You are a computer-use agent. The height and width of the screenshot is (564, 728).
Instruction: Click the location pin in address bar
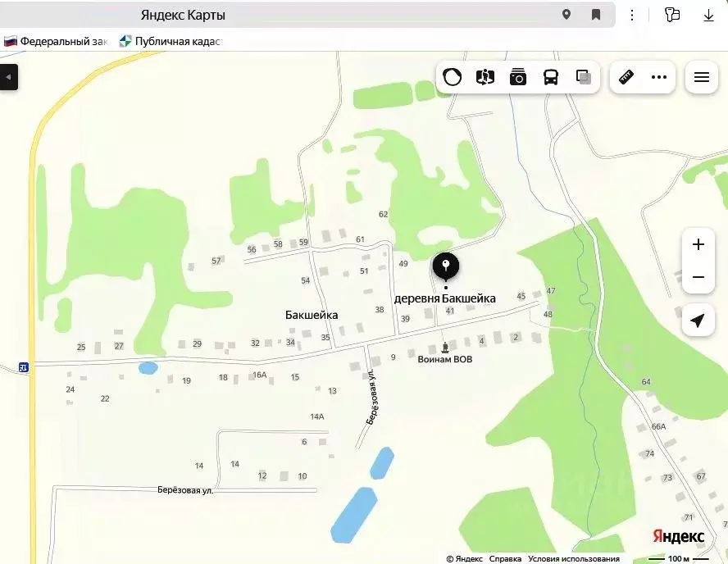[566, 15]
